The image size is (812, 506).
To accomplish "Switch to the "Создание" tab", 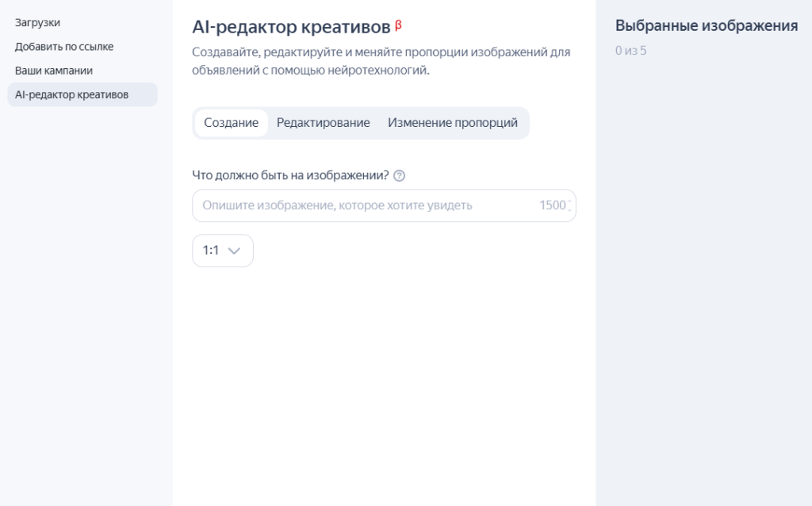I will click(x=229, y=123).
